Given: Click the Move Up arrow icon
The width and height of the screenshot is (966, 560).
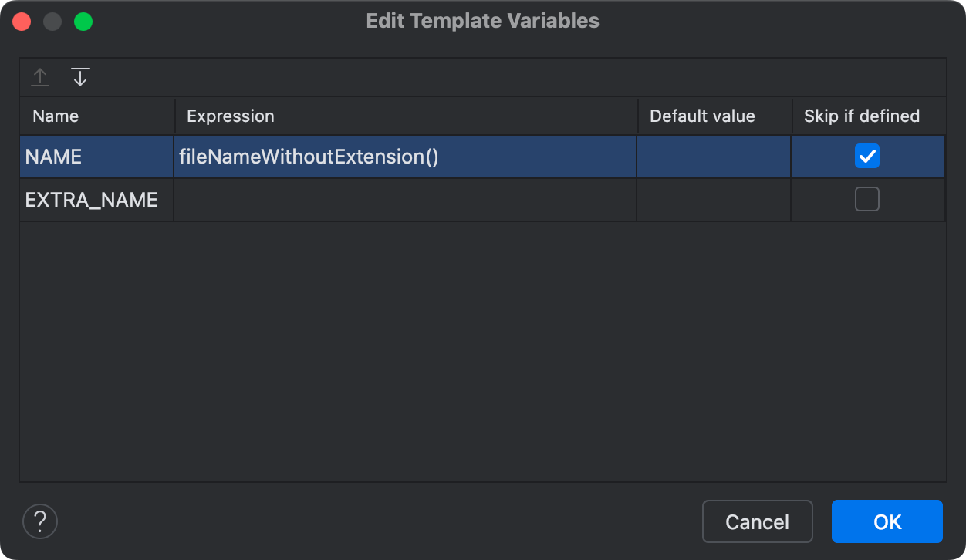Looking at the screenshot, I should pyautogui.click(x=40, y=77).
